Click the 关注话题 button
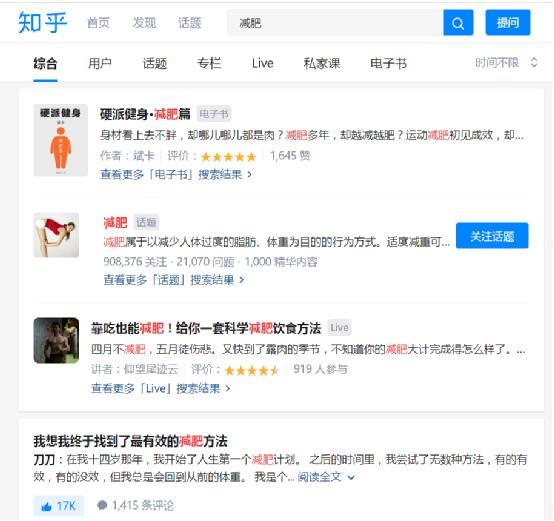The image size is (554, 521). tap(492, 236)
